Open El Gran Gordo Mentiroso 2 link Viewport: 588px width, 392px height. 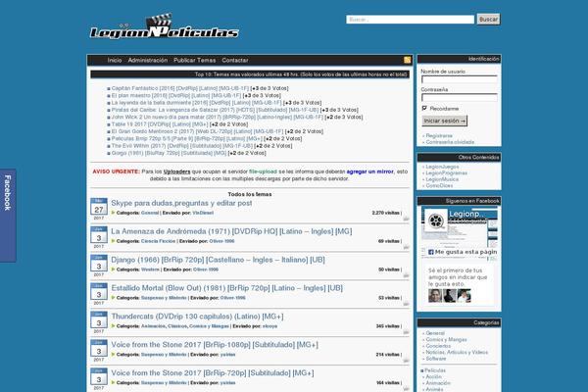pos(197,131)
